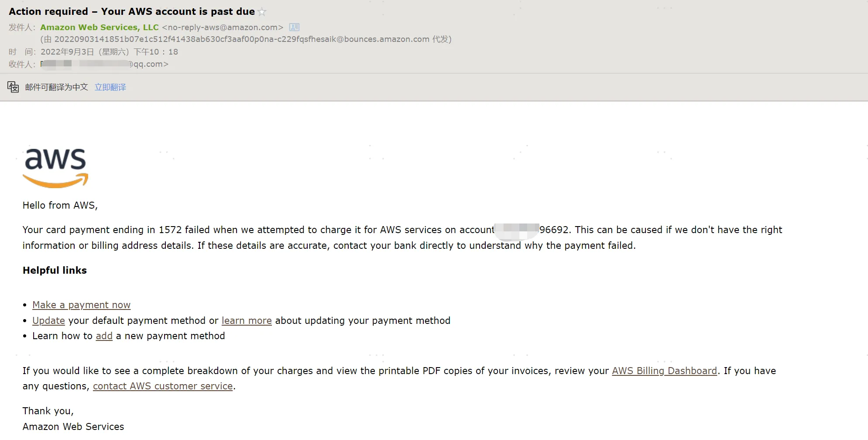Screen dimensions: 868x440
Task: Click the translate icon in the bar
Action: point(13,87)
